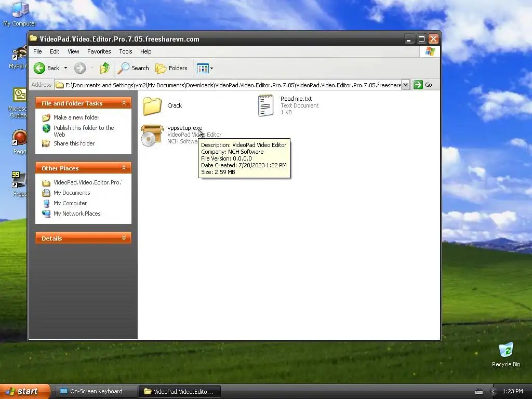This screenshot has height=399, width=532.
Task: Close the VideoPad folder window
Action: (x=433, y=39)
